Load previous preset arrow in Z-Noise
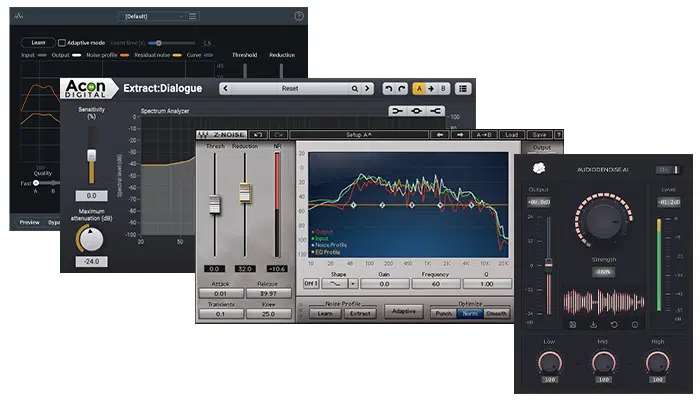 (440, 134)
